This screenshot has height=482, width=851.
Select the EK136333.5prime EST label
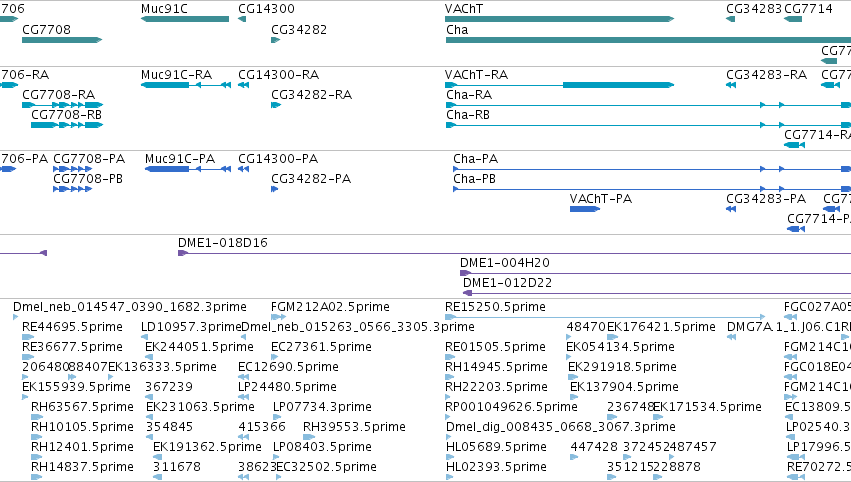(x=162, y=366)
